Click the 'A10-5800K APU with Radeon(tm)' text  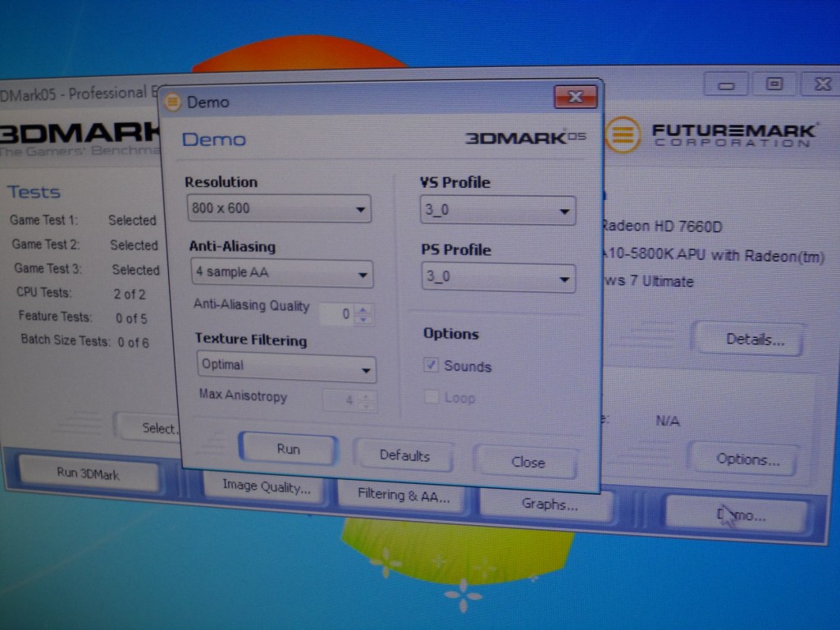tap(713, 255)
